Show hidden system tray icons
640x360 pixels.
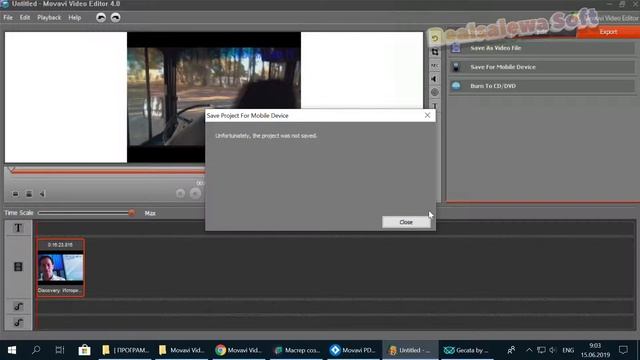coord(529,350)
